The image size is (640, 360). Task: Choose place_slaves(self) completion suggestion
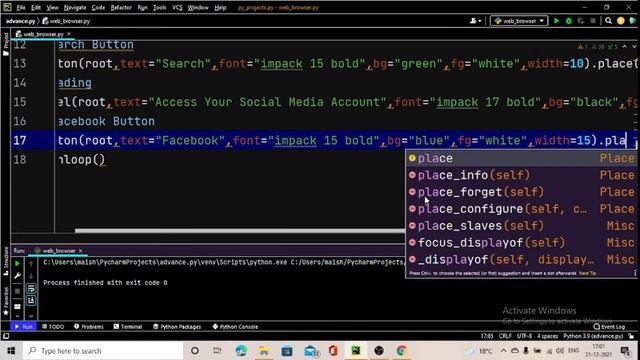tap(521, 226)
